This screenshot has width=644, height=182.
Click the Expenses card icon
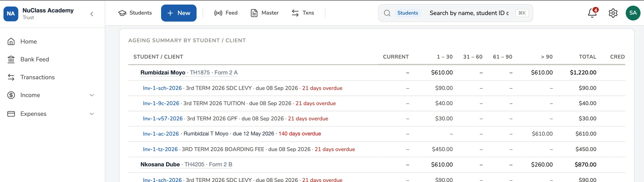pos(11,114)
